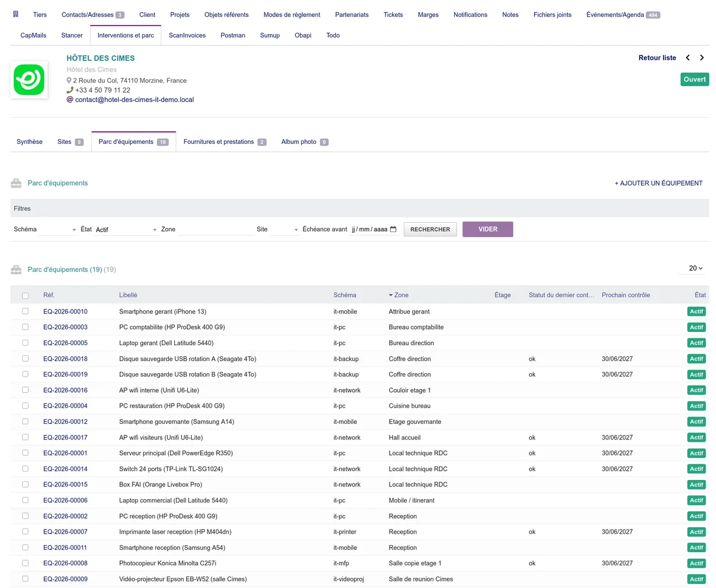Click + AJOUTER UN ÉQUIPEMENT
The width and height of the screenshot is (716, 588).
(x=659, y=183)
